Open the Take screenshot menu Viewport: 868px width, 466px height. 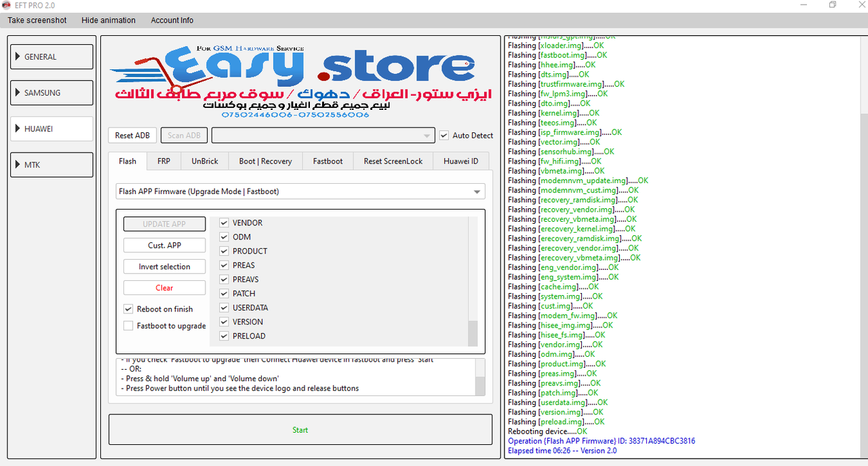37,20
